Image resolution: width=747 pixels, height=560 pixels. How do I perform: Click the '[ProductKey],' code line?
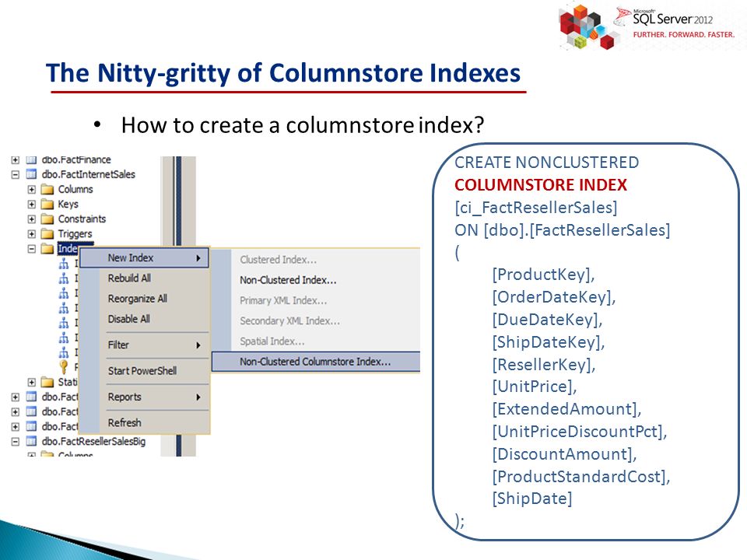pos(544,275)
